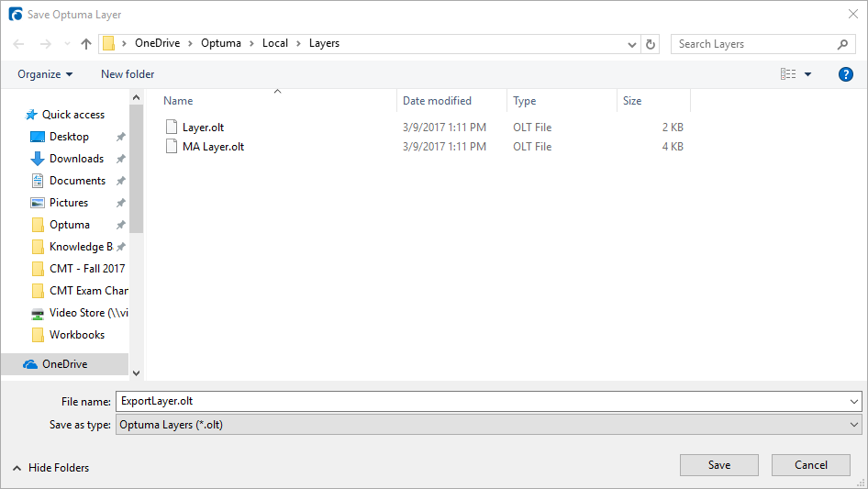
Task: Select Optuma in the address path
Action: [x=221, y=43]
